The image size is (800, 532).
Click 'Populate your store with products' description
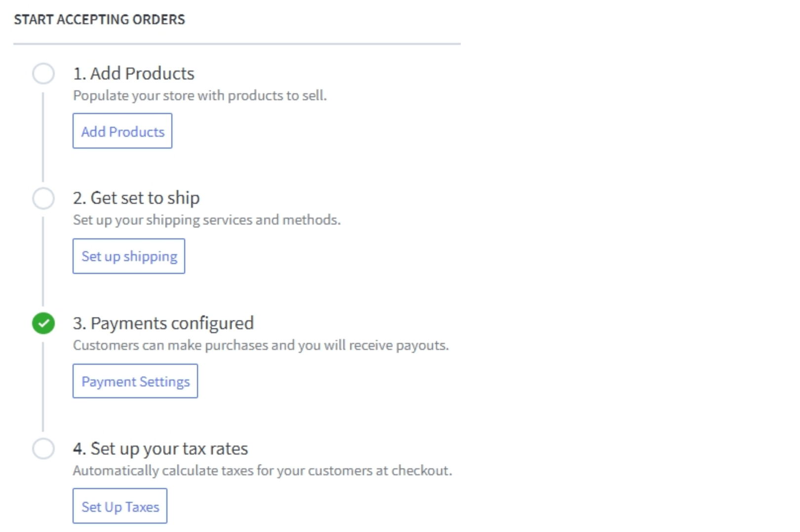click(x=200, y=96)
